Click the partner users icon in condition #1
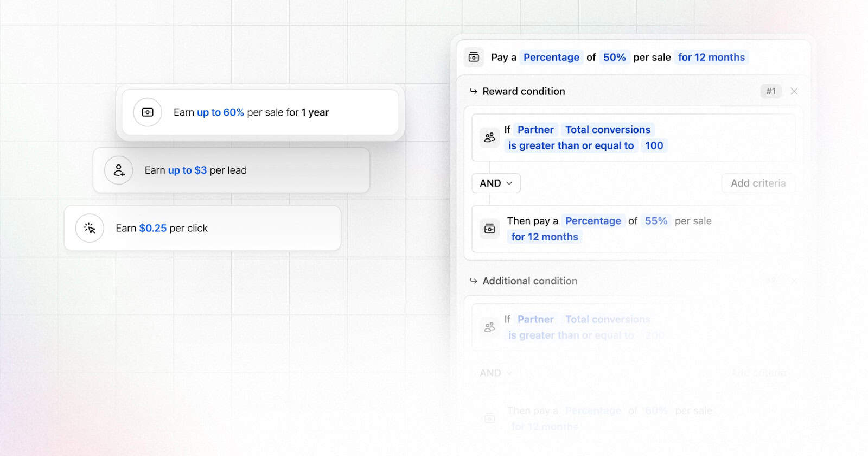 pos(489,137)
